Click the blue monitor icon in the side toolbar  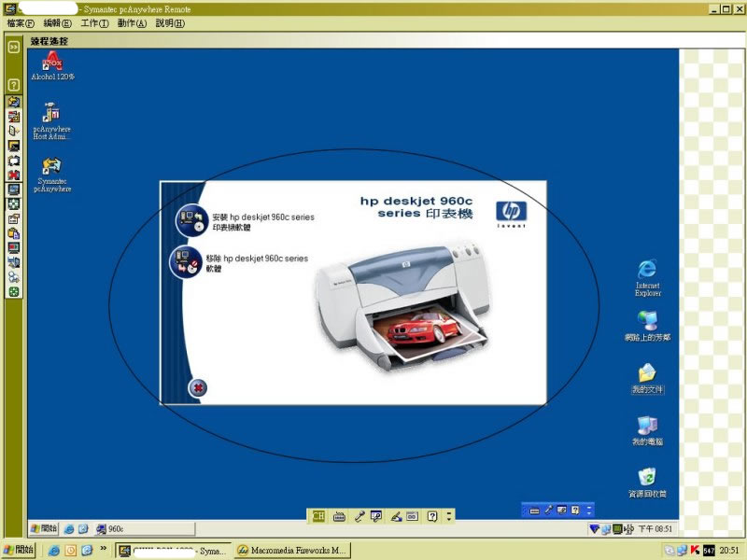[14, 189]
